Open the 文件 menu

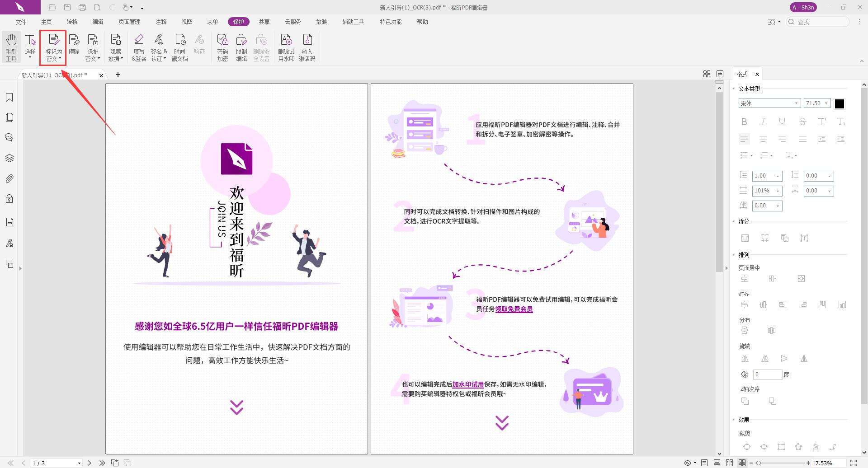[x=21, y=22]
